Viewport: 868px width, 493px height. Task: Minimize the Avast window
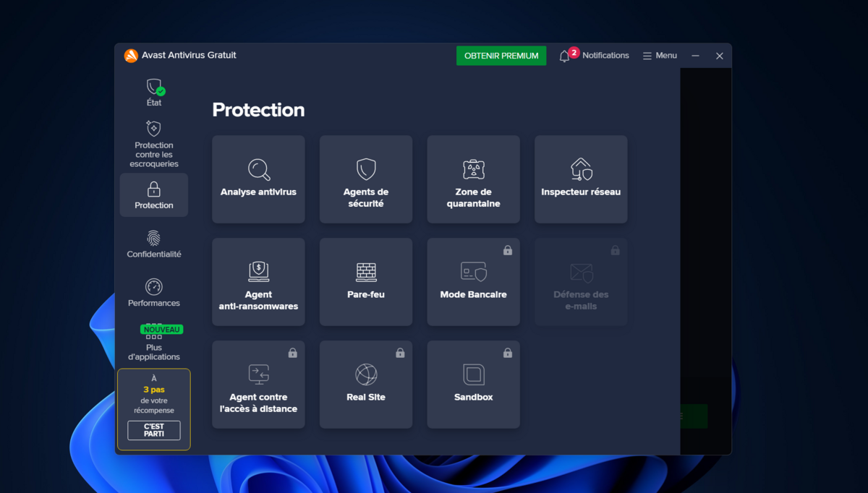coord(695,56)
